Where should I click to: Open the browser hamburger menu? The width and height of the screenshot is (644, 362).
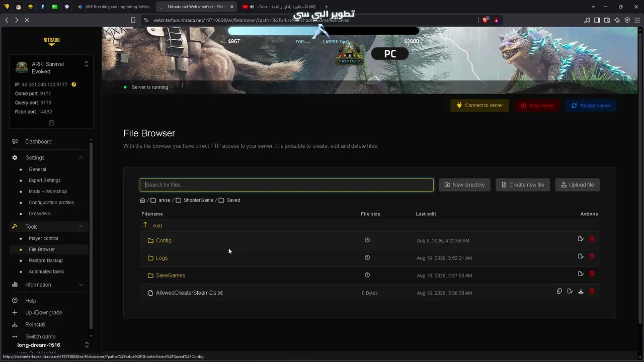637,20
